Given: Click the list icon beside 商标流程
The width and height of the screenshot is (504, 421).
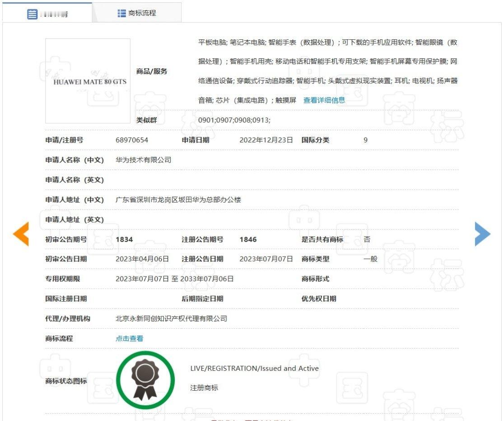Looking at the screenshot, I should tap(121, 13).
